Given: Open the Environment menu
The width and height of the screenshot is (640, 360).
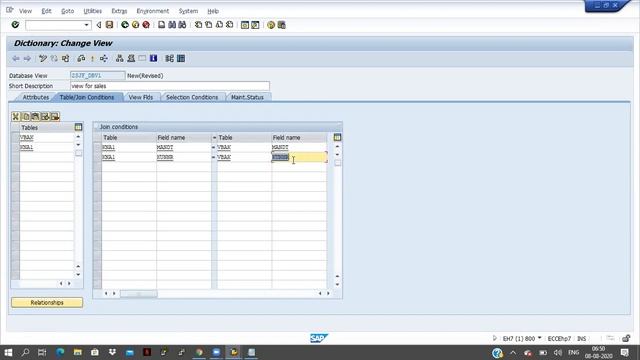Looking at the screenshot, I should (153, 11).
